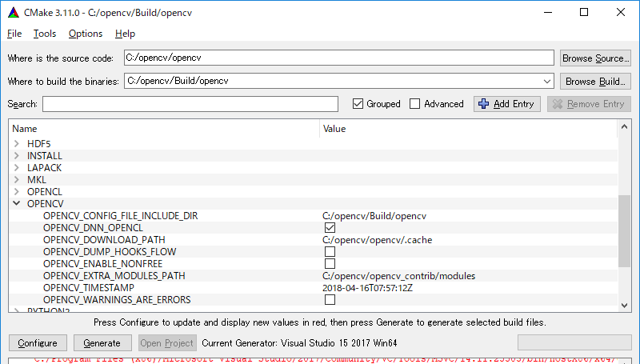Viewport: 640px width, 364px height.
Task: Click the Open Project button
Action: pyautogui.click(x=167, y=343)
